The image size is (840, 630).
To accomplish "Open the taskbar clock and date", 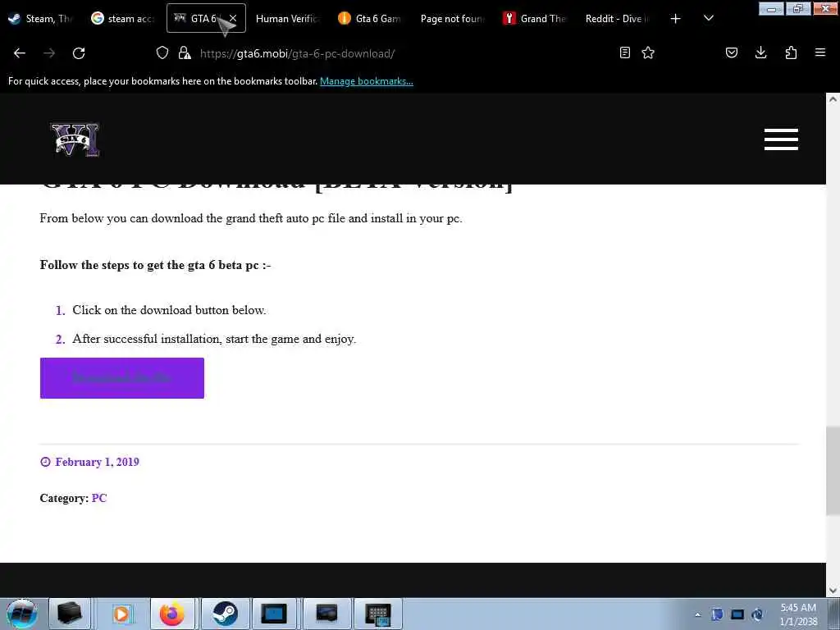I will click(798, 614).
